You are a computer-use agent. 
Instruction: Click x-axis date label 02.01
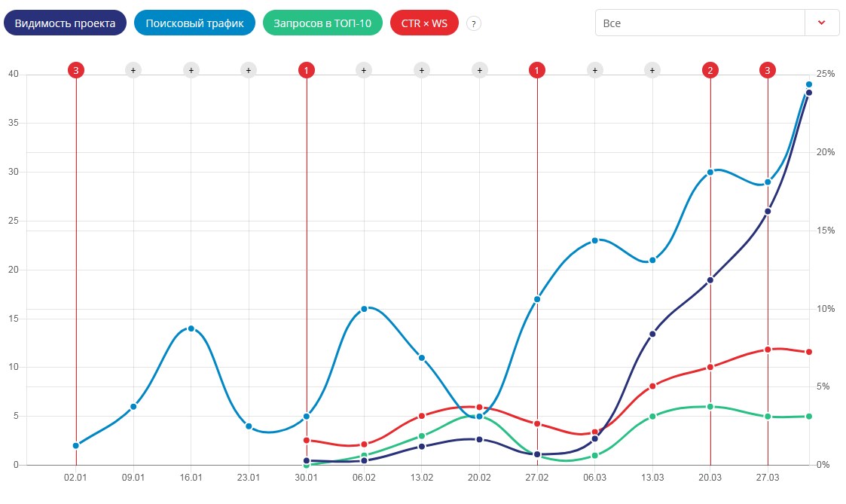(x=75, y=478)
